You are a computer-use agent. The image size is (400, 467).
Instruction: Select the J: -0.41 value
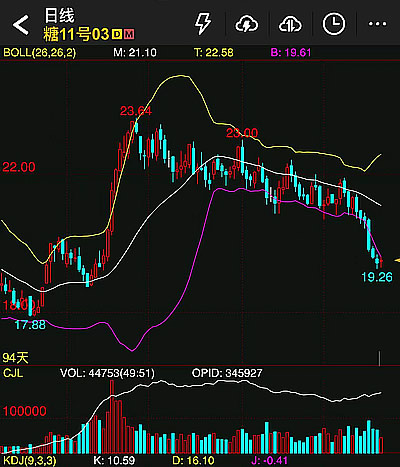click(269, 461)
